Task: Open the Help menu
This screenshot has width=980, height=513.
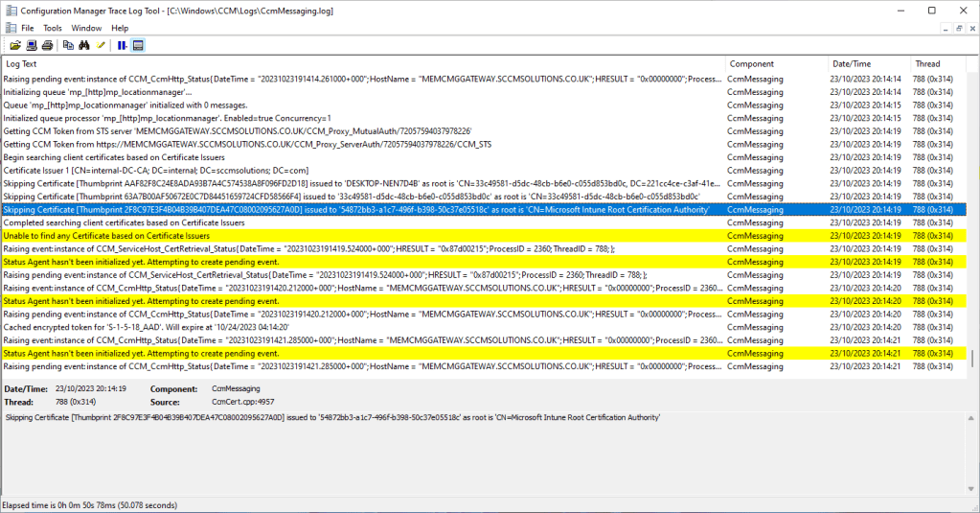Action: click(x=120, y=28)
